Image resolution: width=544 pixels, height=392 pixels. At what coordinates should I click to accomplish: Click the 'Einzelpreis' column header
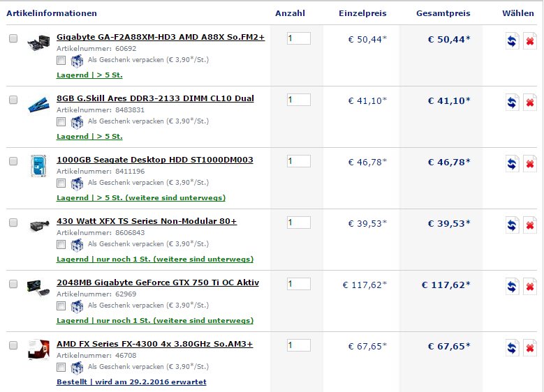pos(362,13)
